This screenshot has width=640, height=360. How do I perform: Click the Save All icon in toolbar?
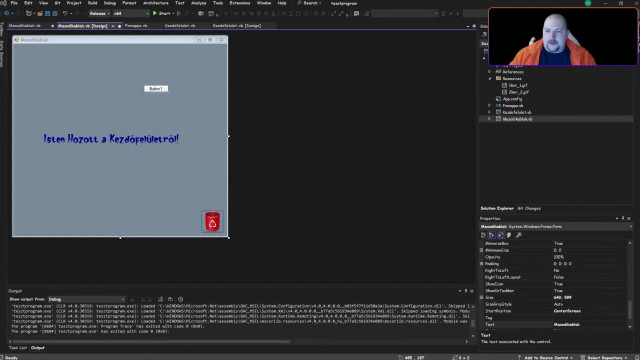tap(55, 13)
